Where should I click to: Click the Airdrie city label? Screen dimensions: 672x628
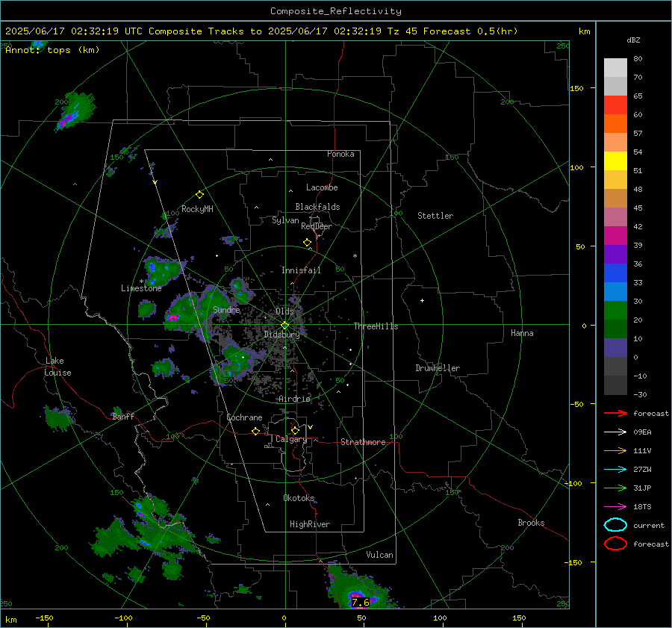click(294, 399)
